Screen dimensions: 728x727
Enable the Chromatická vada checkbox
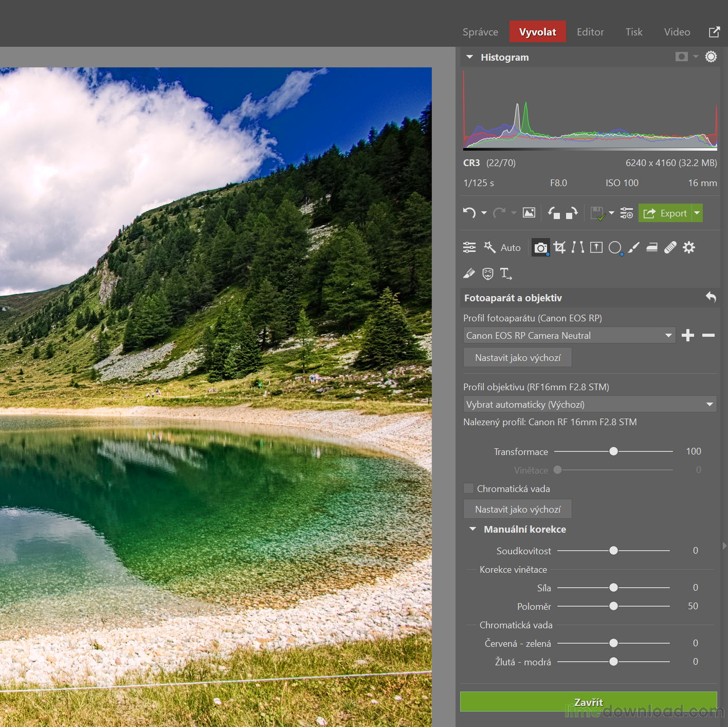[468, 488]
